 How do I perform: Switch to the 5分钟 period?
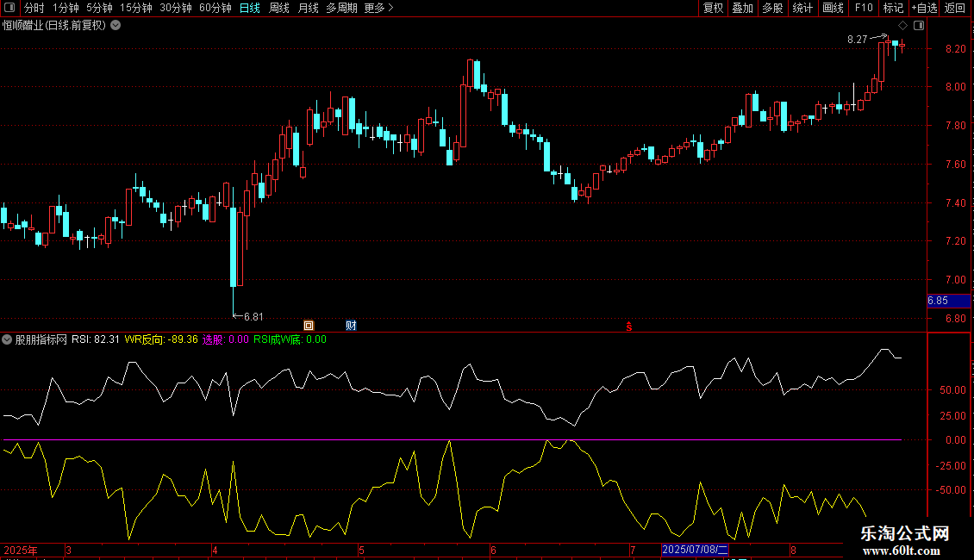click(99, 8)
